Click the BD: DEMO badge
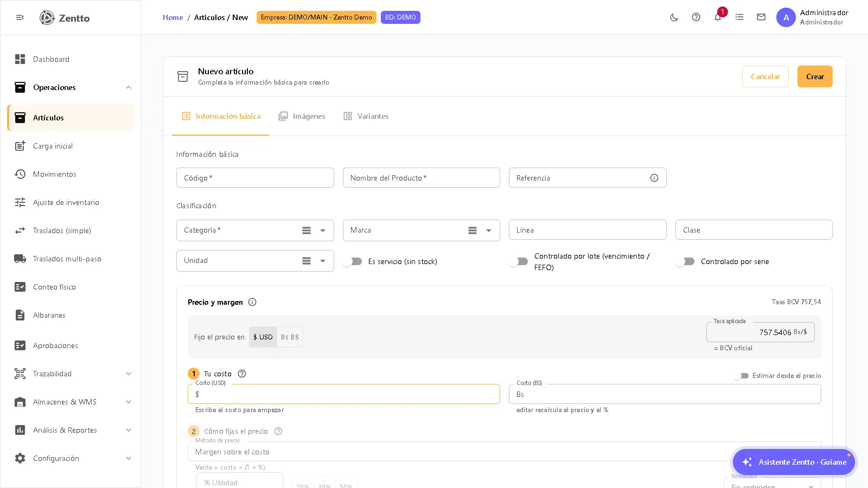Image resolution: width=868 pixels, height=488 pixels. [400, 17]
